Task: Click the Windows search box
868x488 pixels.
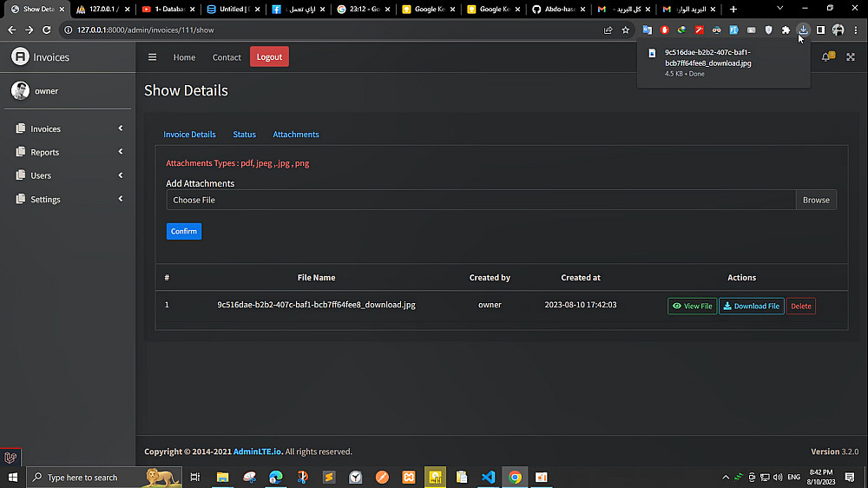Action: click(104, 477)
